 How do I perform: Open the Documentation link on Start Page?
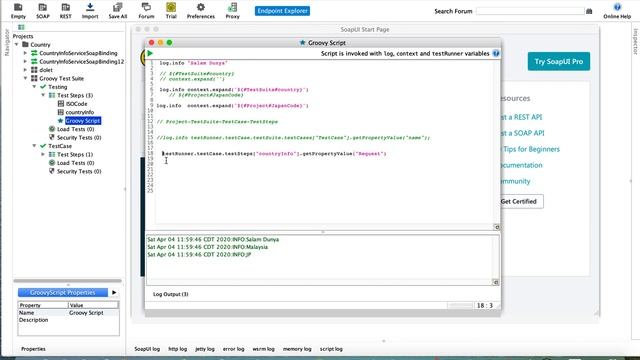pyautogui.click(x=522, y=165)
